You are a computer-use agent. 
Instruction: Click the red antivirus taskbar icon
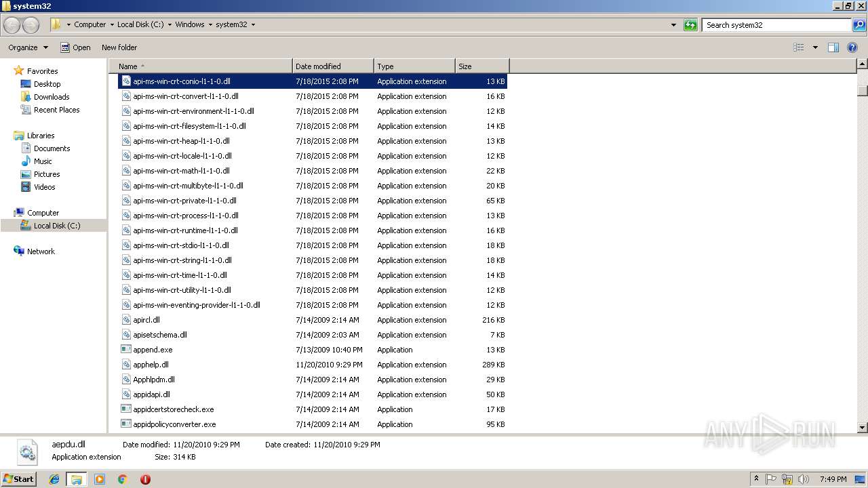[x=145, y=479]
